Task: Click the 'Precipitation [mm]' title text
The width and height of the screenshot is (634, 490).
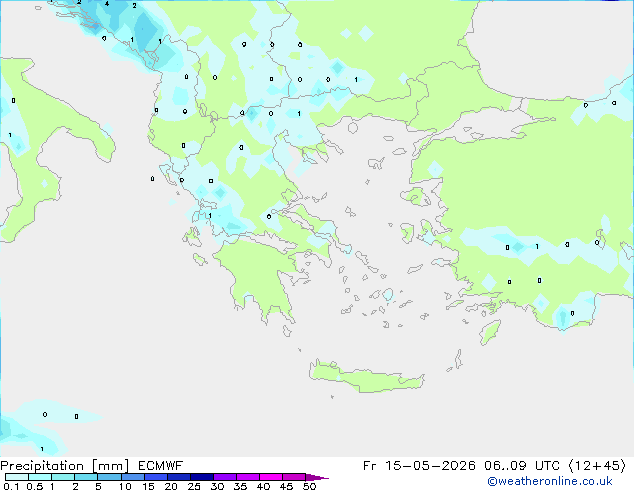Action: pyautogui.click(x=65, y=466)
